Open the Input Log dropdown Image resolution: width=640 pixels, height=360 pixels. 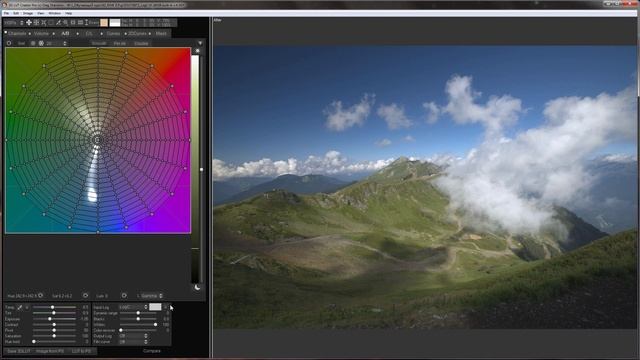[133, 307]
